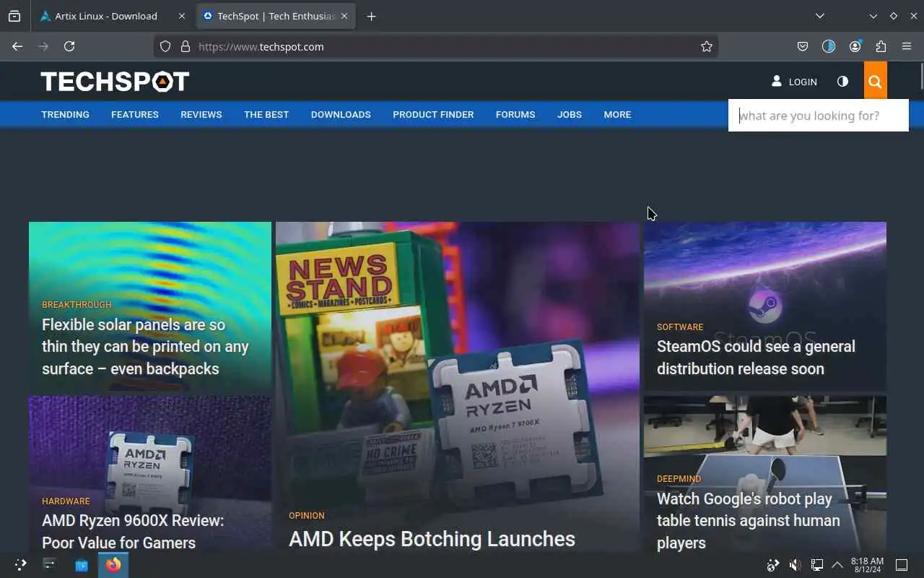Open the blue app icon beside Firefox in taskbar

[x=82, y=565]
